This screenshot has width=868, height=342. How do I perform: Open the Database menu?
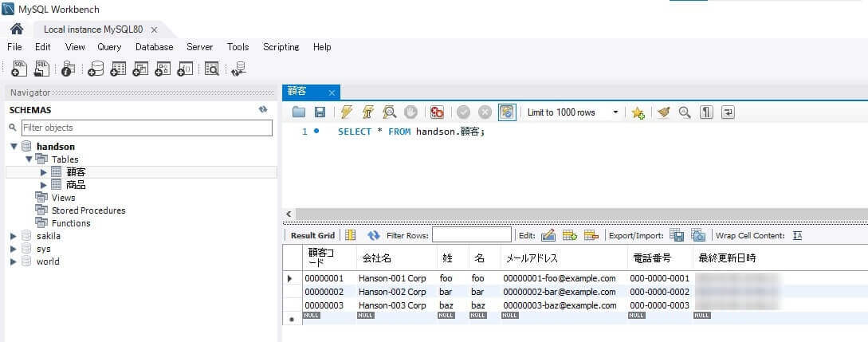[x=155, y=47]
